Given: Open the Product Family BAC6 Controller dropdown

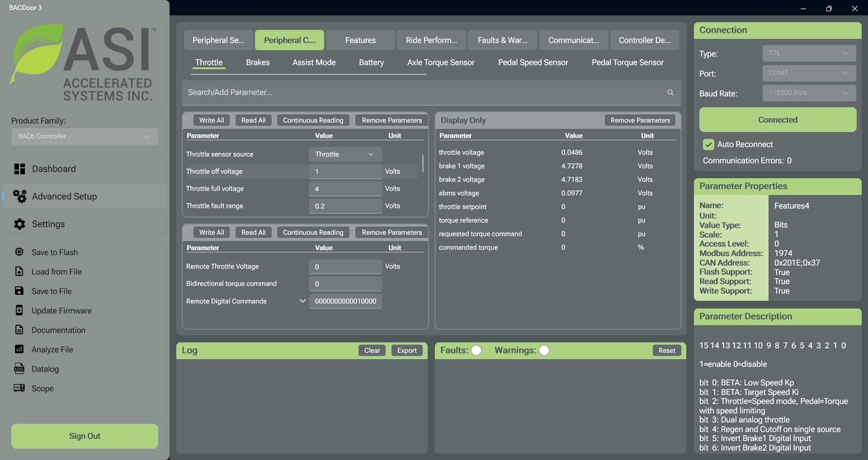Looking at the screenshot, I should (x=85, y=136).
